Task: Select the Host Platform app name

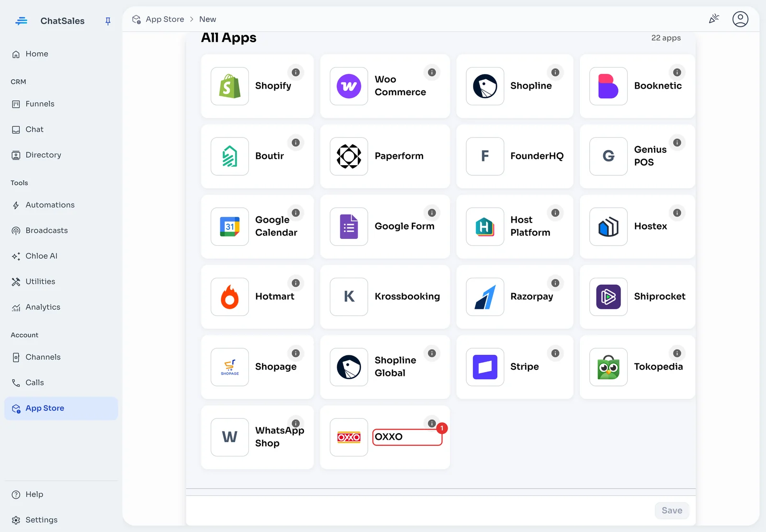Action: (530, 226)
